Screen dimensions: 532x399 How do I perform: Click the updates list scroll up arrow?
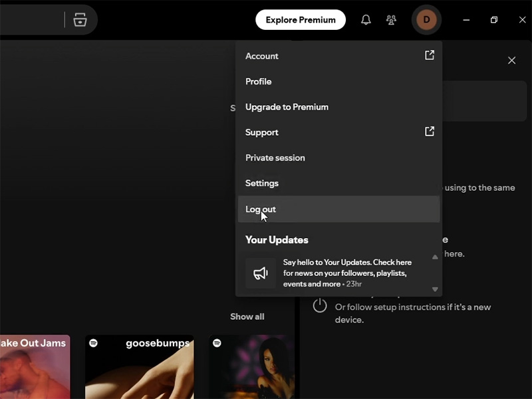[435, 257]
